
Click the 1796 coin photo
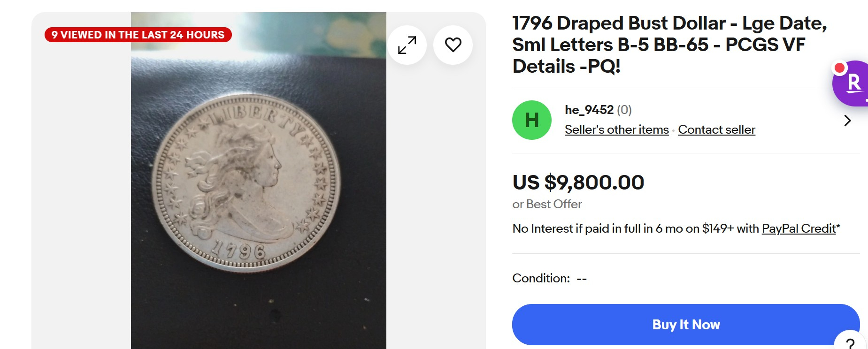(259, 181)
